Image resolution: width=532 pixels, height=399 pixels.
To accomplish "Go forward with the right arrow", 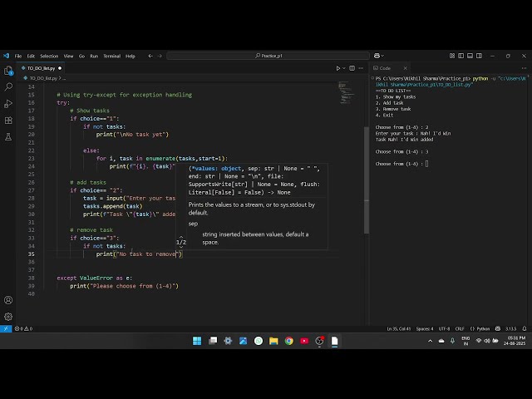I will pos(160,56).
